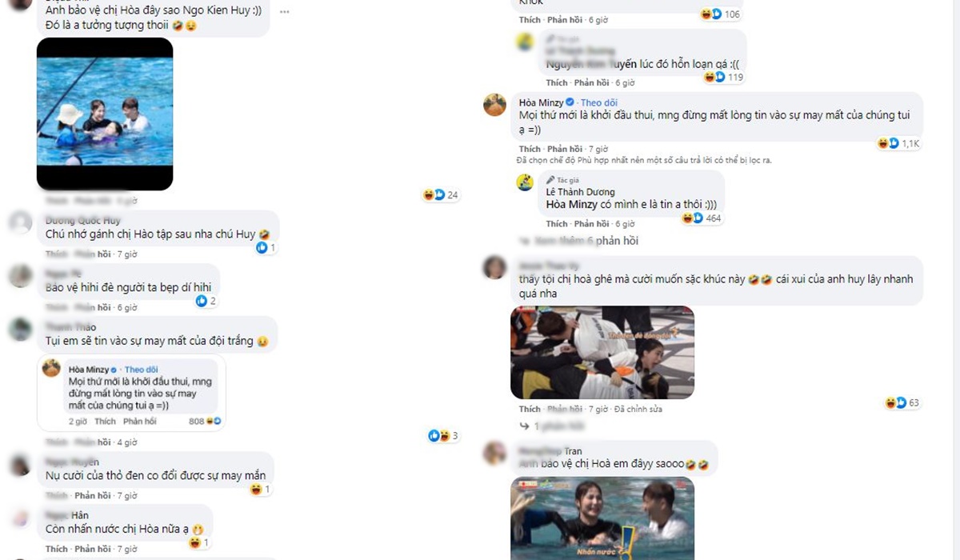Reply to Lê Thành Dương's 464-reaction comment
960x560 pixels.
[x=590, y=224]
